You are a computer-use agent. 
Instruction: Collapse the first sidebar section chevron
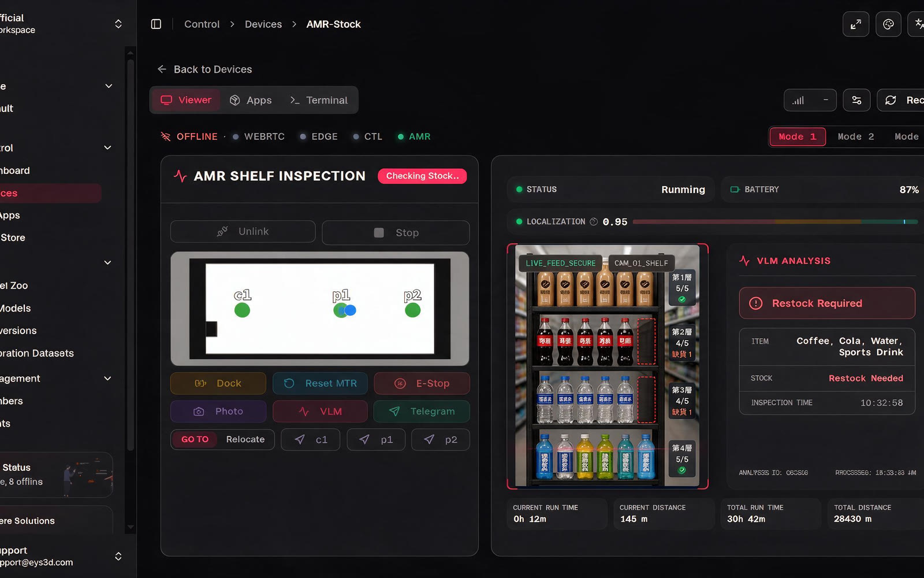[109, 86]
